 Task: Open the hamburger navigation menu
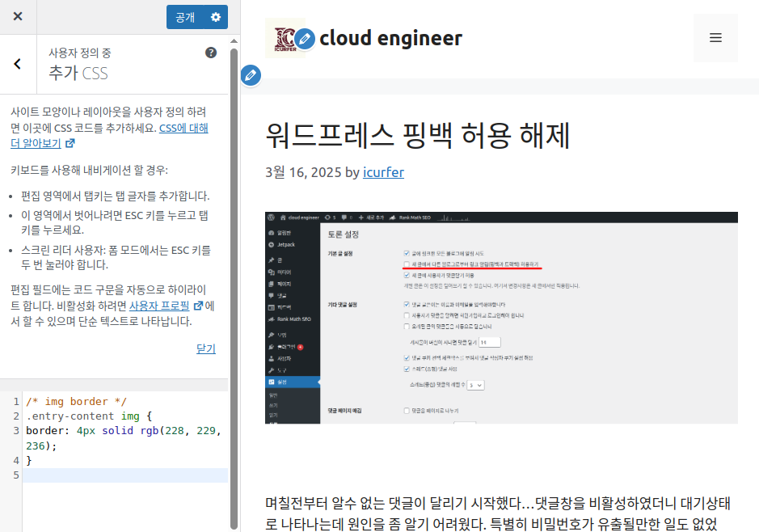point(715,38)
